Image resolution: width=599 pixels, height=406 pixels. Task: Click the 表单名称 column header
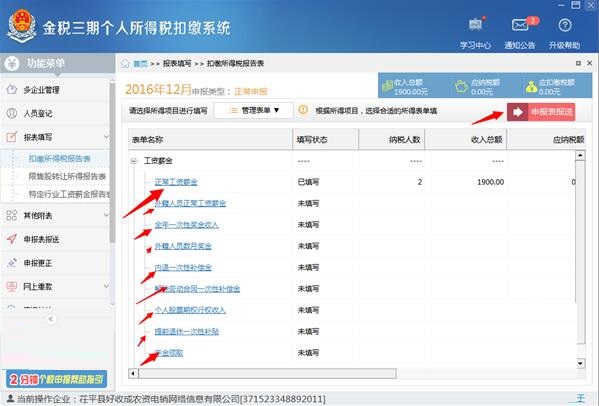[x=210, y=140]
